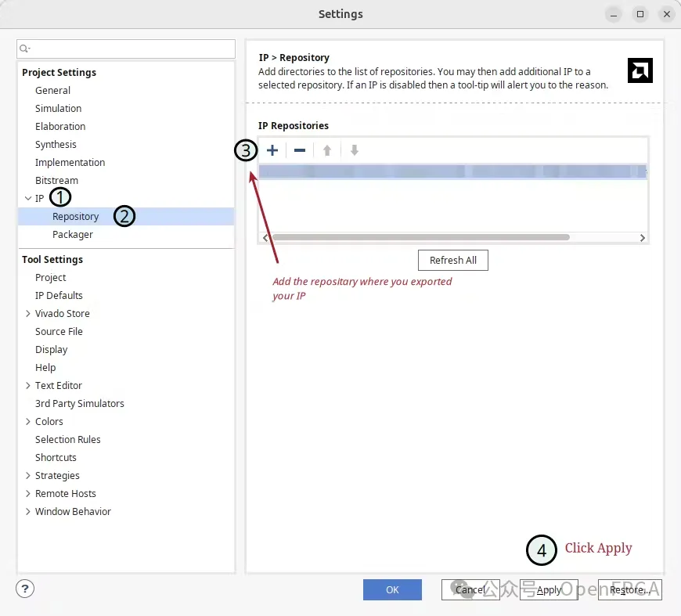Viewport: 681px width, 616px height.
Task: Open the Synthesis settings page
Action: [x=56, y=145]
